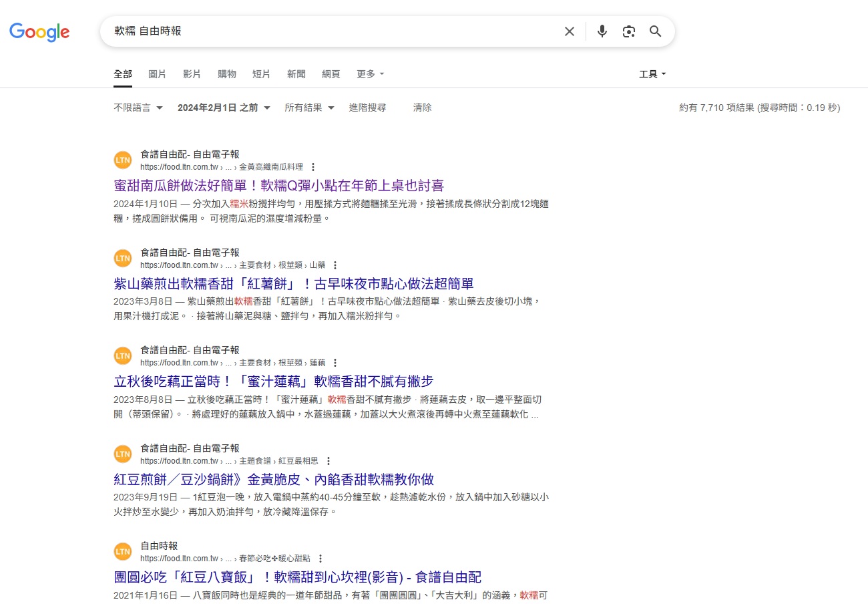
Task: Click breadcrumb URL ending in 紅豆最相思
Action: pyautogui.click(x=230, y=461)
